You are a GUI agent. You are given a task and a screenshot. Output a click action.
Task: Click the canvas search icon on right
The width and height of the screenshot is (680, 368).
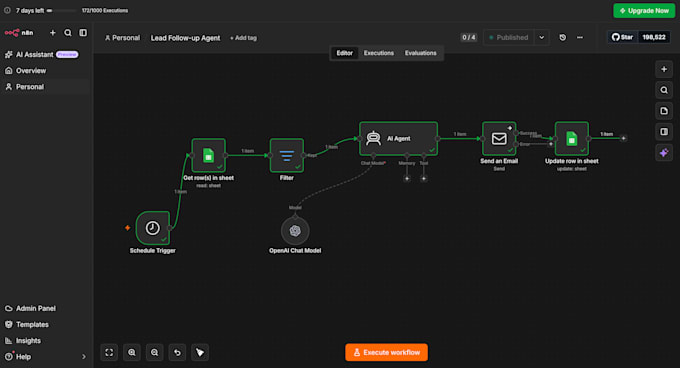pos(664,90)
